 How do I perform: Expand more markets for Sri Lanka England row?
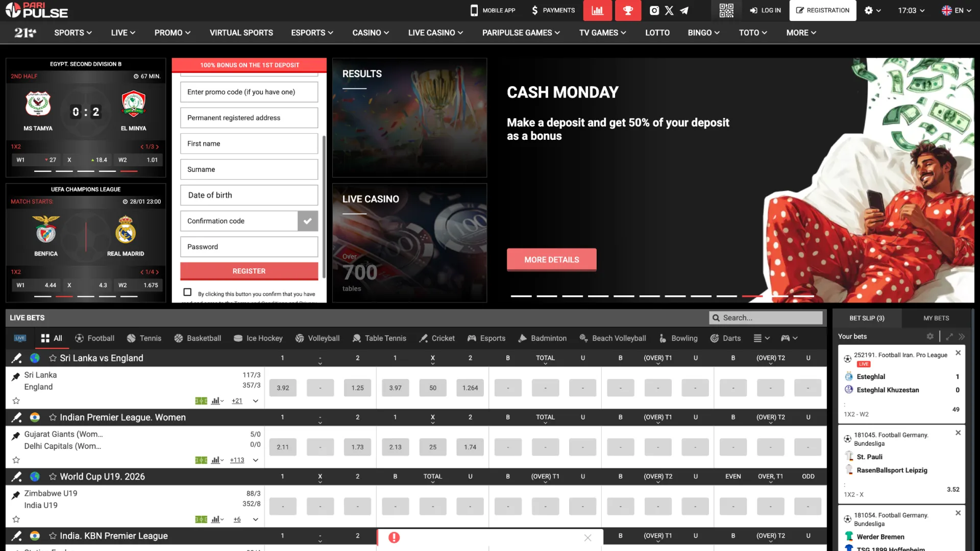coord(256,401)
